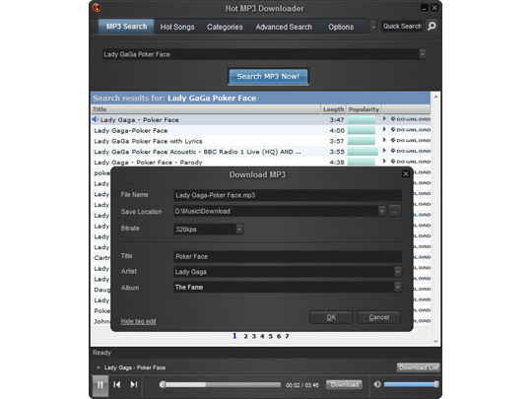
Task: Sort results by the Title column header
Action: (x=206, y=109)
